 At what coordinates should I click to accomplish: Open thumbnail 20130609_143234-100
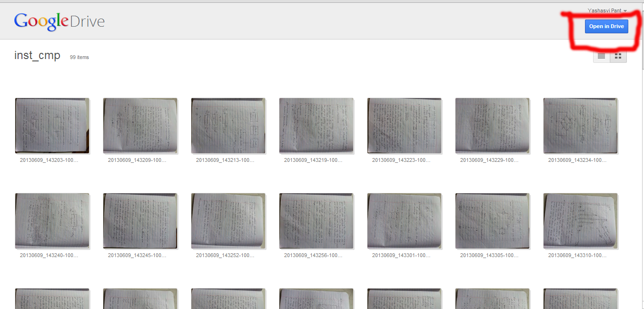[x=581, y=126]
